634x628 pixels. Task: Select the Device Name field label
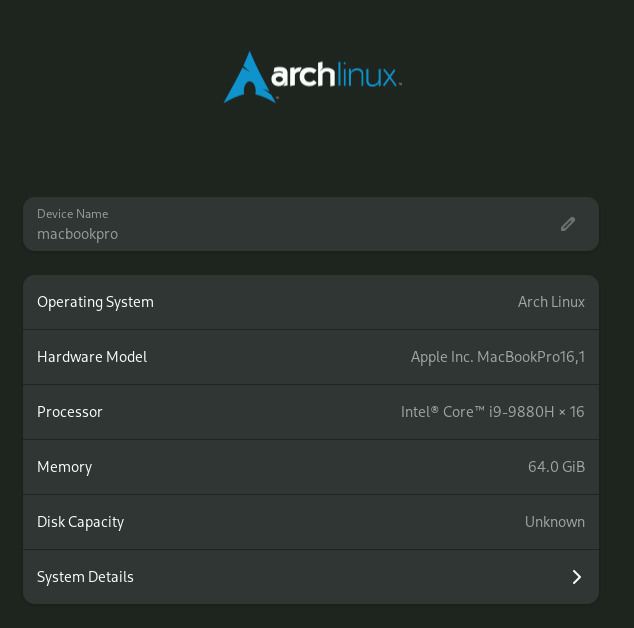(72, 214)
